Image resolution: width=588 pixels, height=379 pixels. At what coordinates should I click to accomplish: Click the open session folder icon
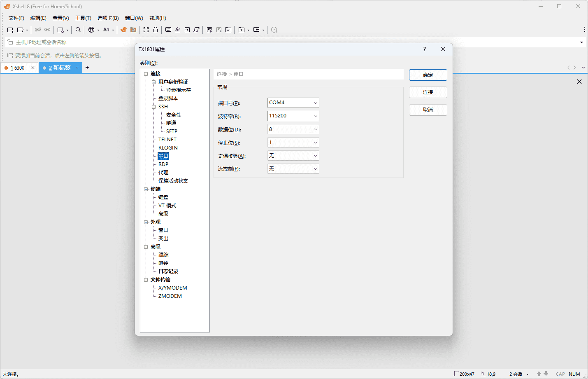[20, 30]
